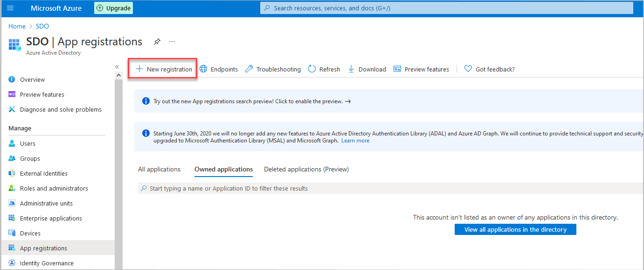The image size is (644, 270).
Task: Click the heart feedback icon
Action: coord(468,69)
